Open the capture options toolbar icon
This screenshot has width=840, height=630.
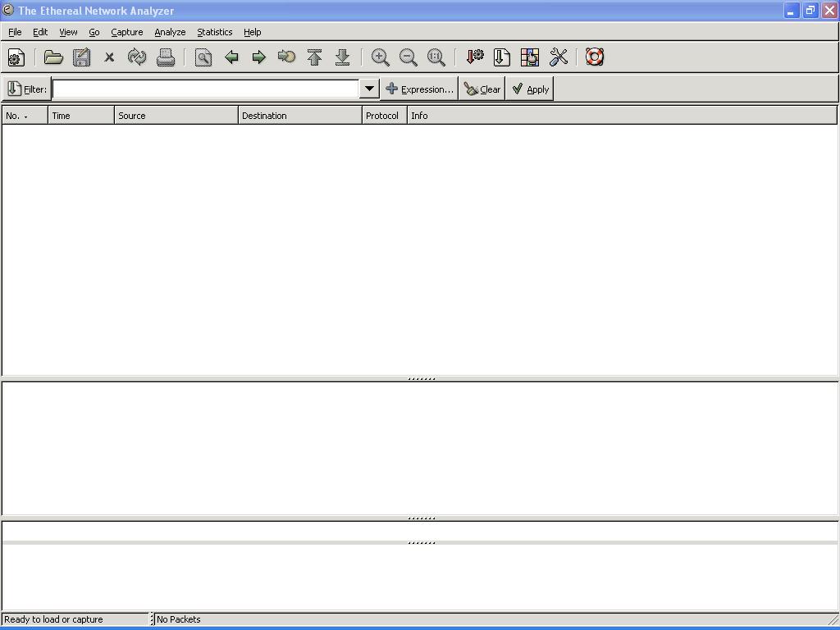pyautogui.click(x=16, y=57)
